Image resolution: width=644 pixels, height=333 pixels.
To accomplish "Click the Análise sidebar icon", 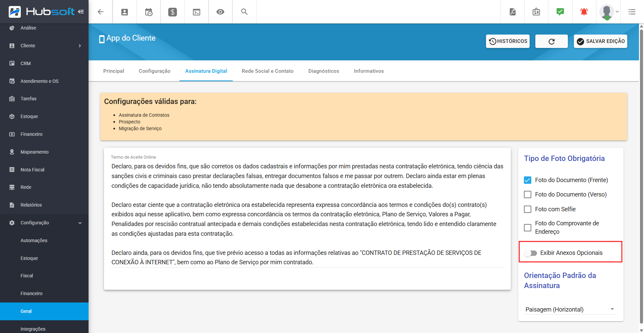I will 12,28.
